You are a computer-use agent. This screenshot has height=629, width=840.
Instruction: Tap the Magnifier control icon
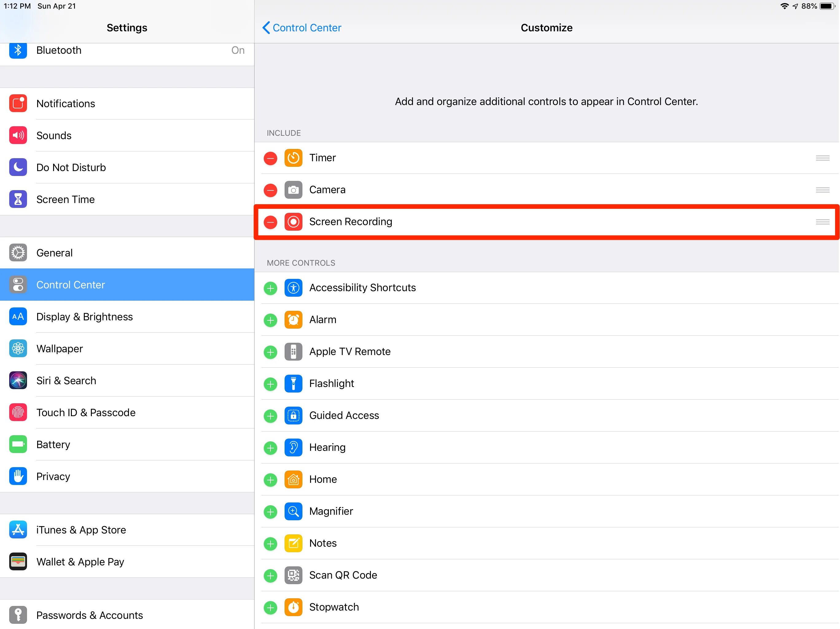pos(293,511)
